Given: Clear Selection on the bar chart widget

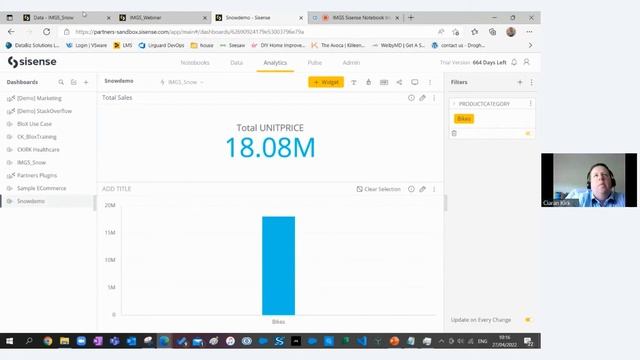Looking at the screenshot, I should tap(379, 189).
